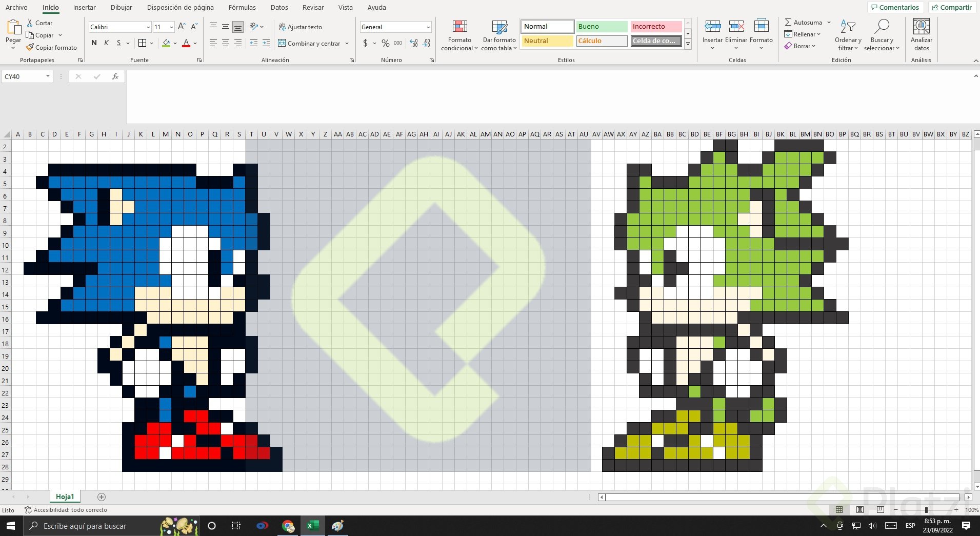Add new sheet plus button
980x536 pixels.
point(102,497)
